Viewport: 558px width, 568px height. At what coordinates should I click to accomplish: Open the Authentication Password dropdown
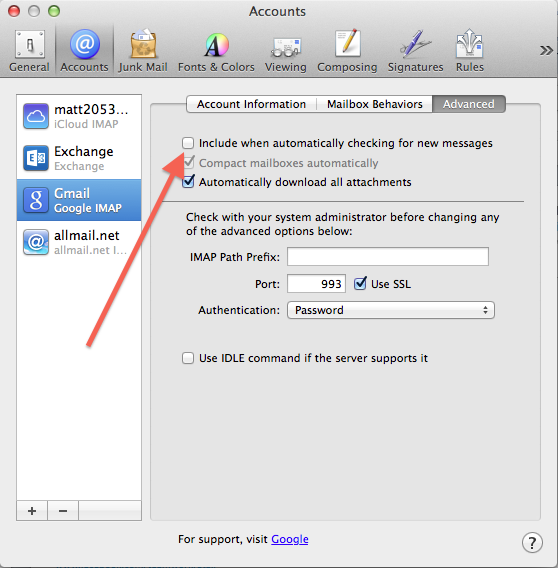pos(391,310)
